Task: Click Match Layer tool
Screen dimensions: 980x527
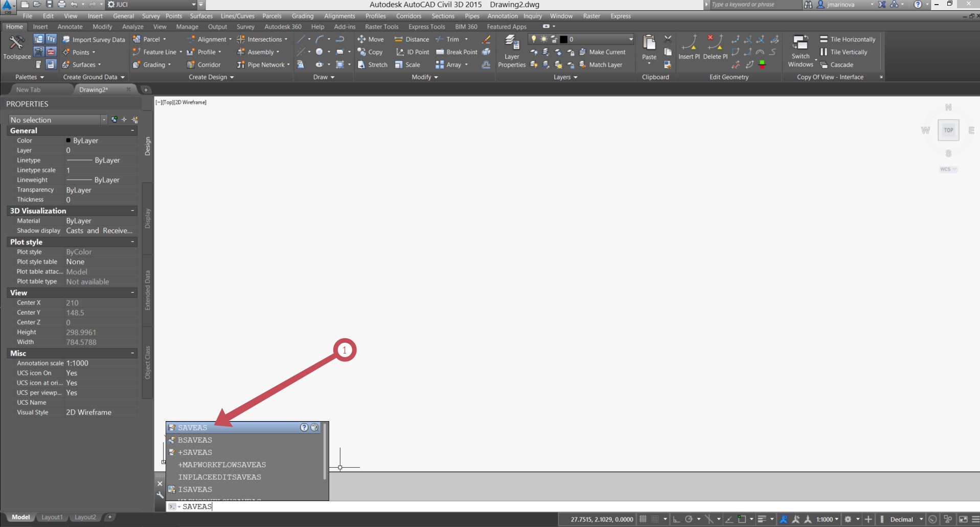Action: pos(601,65)
